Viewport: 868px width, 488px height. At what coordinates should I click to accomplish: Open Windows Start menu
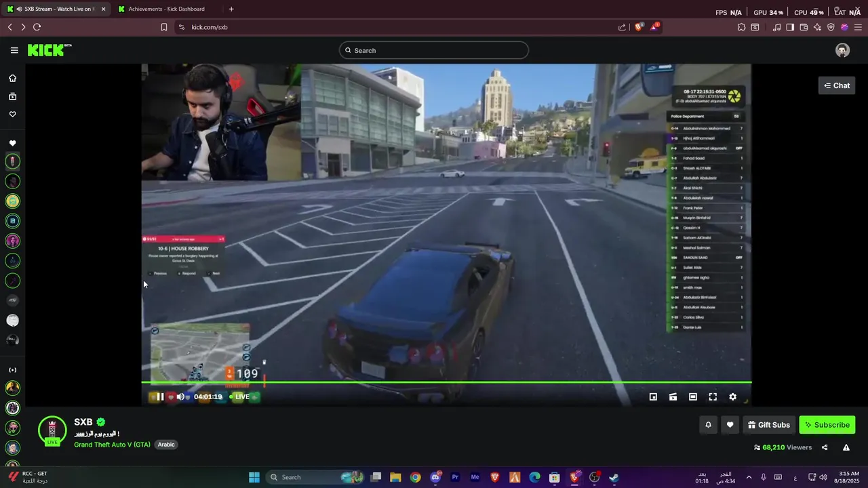tap(254, 477)
